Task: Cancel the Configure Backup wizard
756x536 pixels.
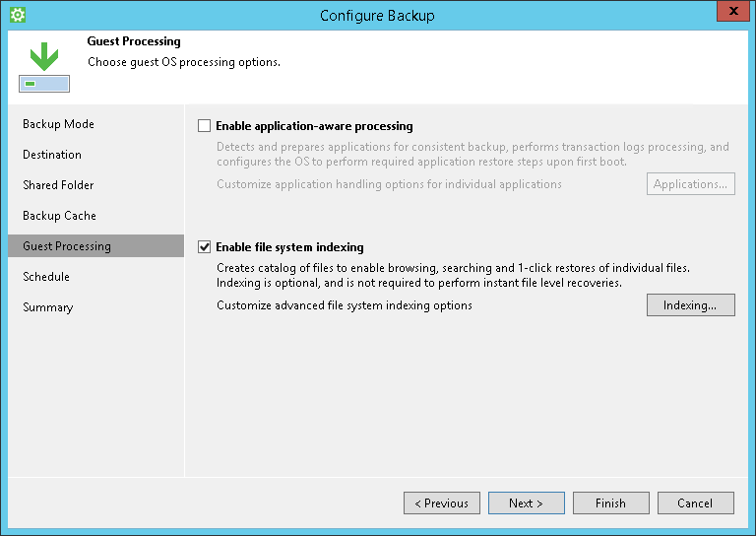Action: pyautogui.click(x=695, y=503)
